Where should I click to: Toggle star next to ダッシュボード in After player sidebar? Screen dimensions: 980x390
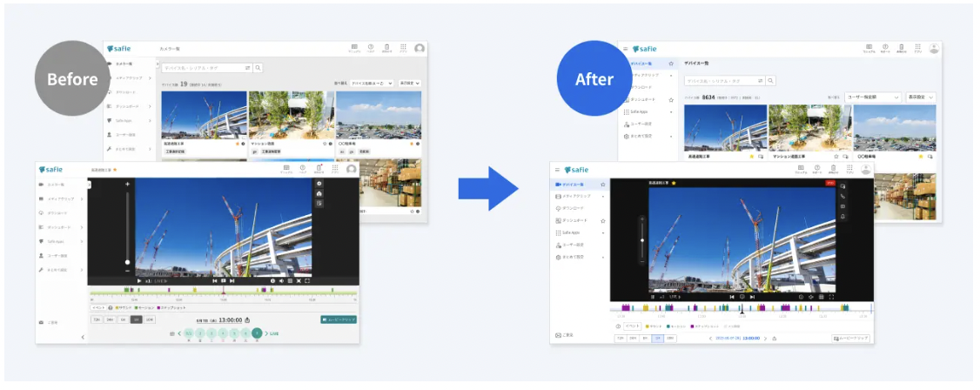pyautogui.click(x=602, y=220)
